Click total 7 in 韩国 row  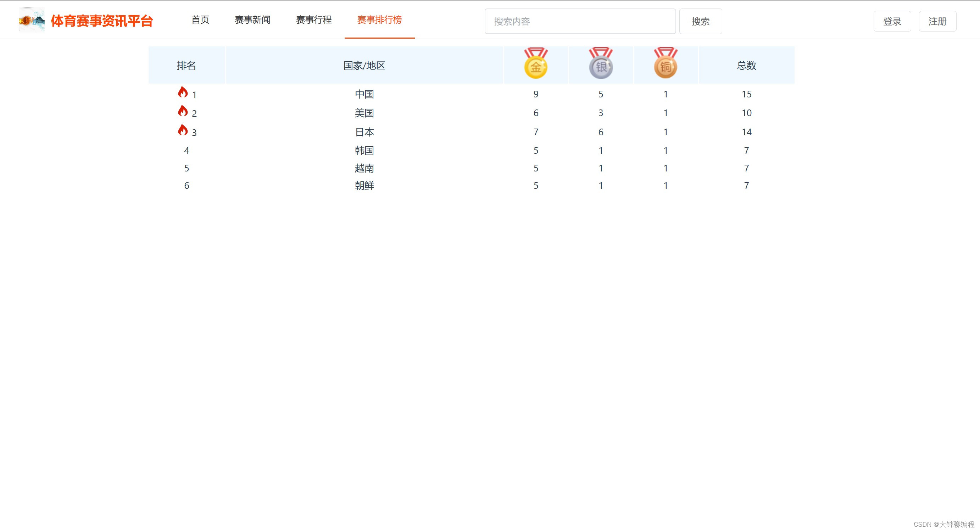[746, 151]
